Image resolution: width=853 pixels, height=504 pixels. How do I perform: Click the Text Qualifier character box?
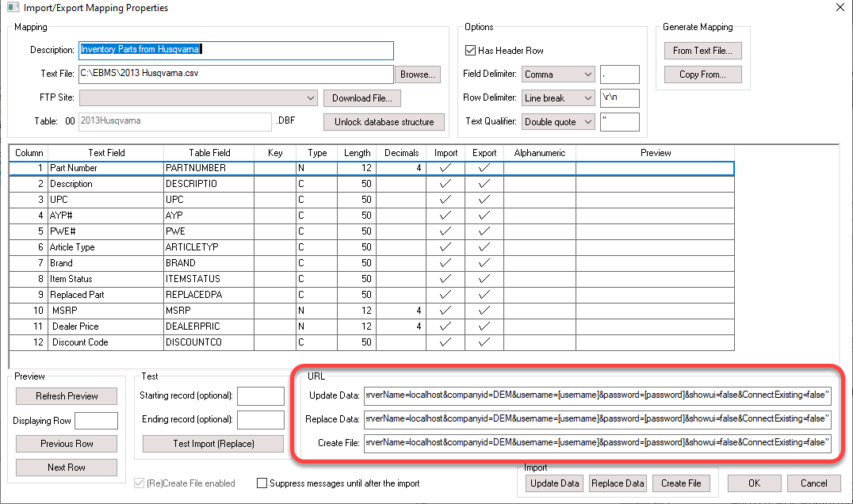point(620,122)
